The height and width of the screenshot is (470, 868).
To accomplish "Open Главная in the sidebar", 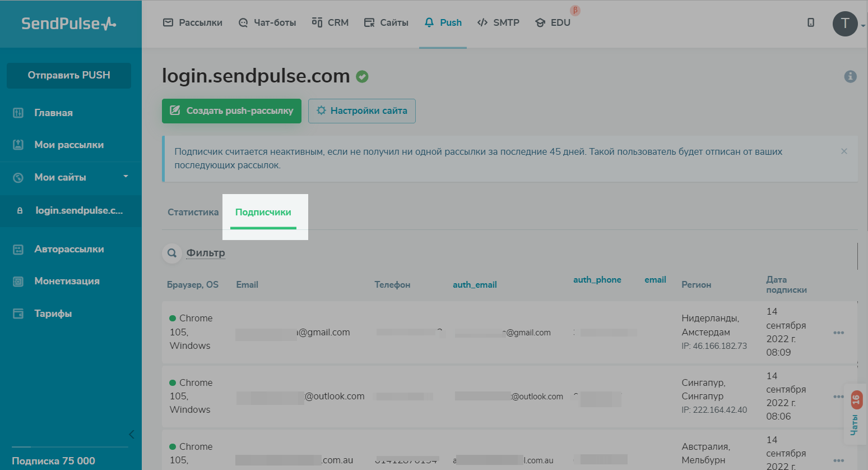I will [53, 113].
